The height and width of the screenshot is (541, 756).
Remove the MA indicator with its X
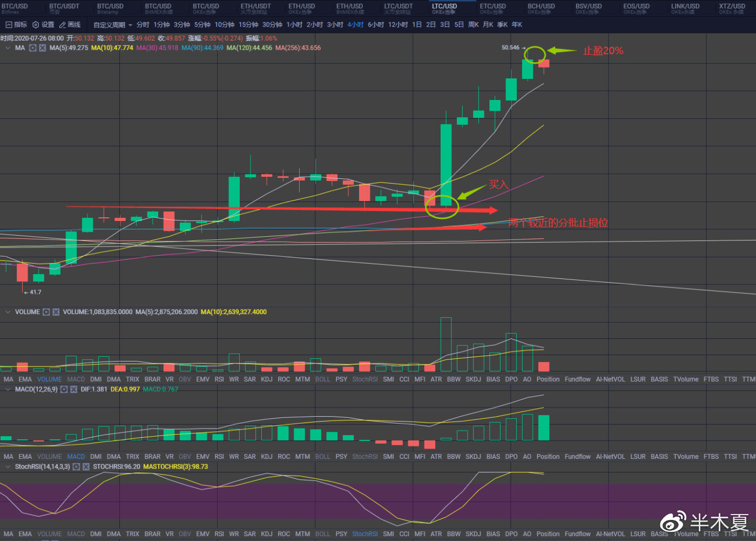pyautogui.click(x=42, y=48)
